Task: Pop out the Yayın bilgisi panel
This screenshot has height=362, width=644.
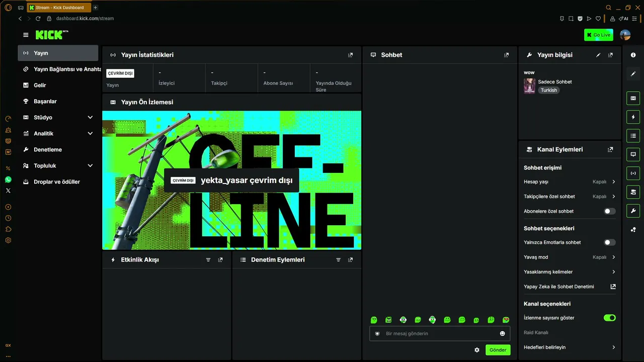Action: pyautogui.click(x=610, y=55)
